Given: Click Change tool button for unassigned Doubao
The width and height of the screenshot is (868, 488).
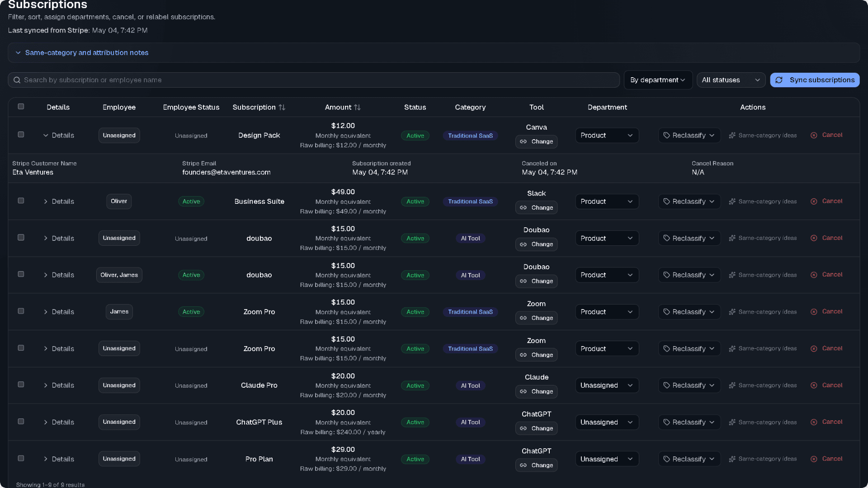Looking at the screenshot, I should pyautogui.click(x=536, y=244).
